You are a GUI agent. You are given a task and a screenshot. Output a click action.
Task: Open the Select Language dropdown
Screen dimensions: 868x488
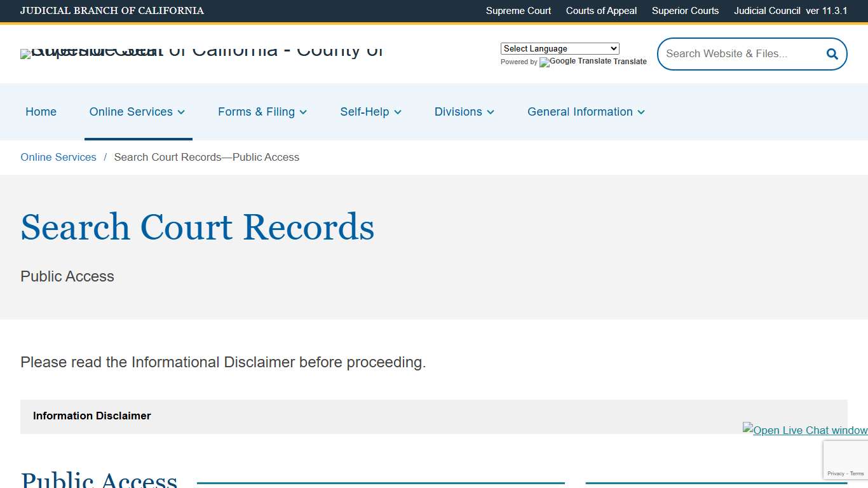point(559,48)
